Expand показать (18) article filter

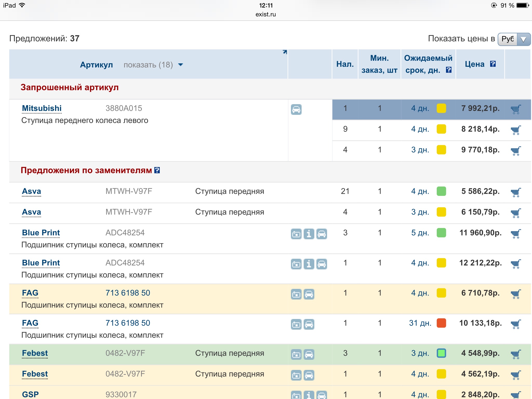(148, 65)
